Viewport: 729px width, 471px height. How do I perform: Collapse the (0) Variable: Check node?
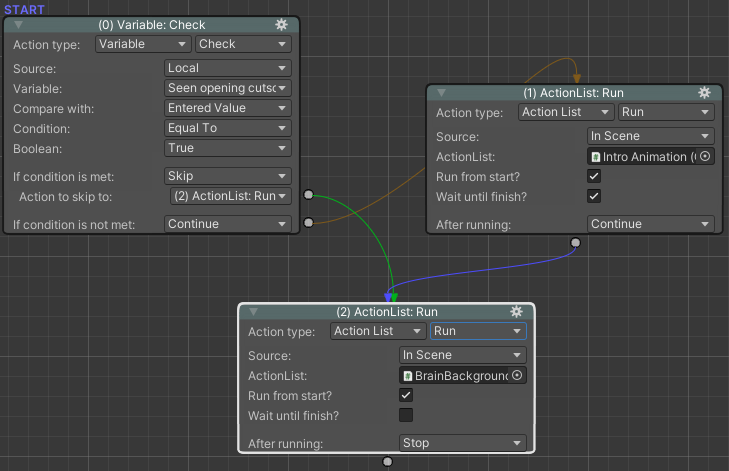click(x=19, y=25)
